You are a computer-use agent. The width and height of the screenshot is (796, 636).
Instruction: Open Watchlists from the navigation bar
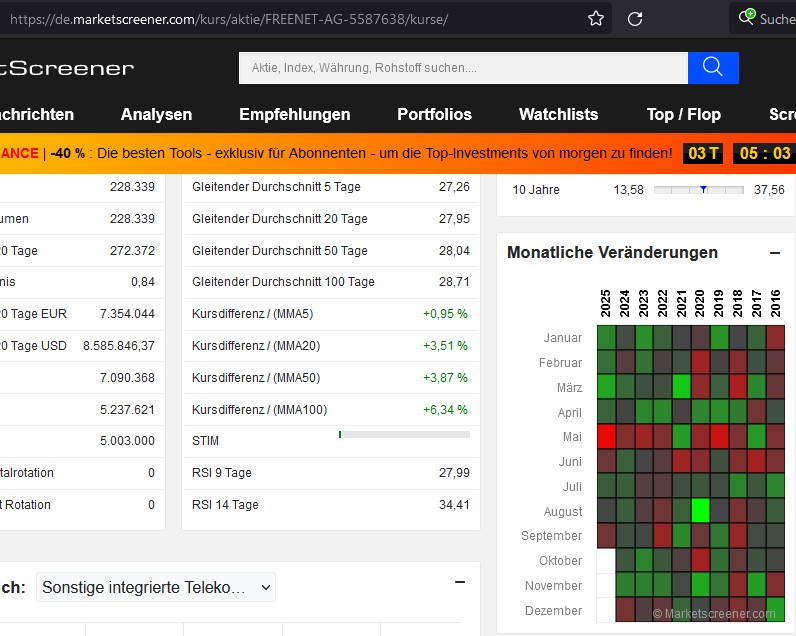click(558, 114)
